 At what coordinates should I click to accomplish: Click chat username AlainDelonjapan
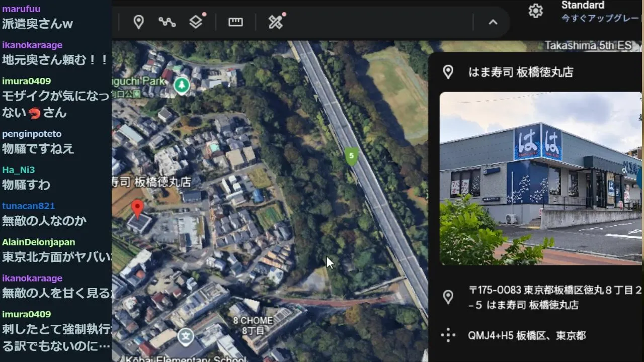(x=39, y=242)
